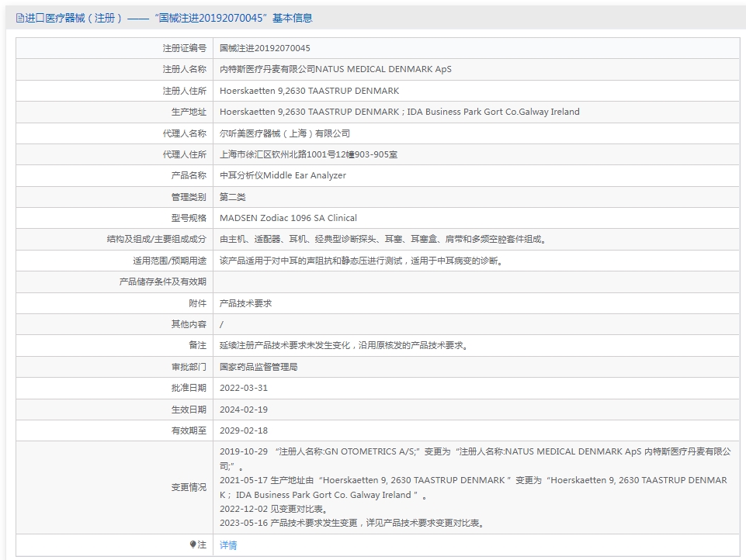
Task: Click product name 中耳分析仪Middle Ear Analyzer
Action: [283, 175]
